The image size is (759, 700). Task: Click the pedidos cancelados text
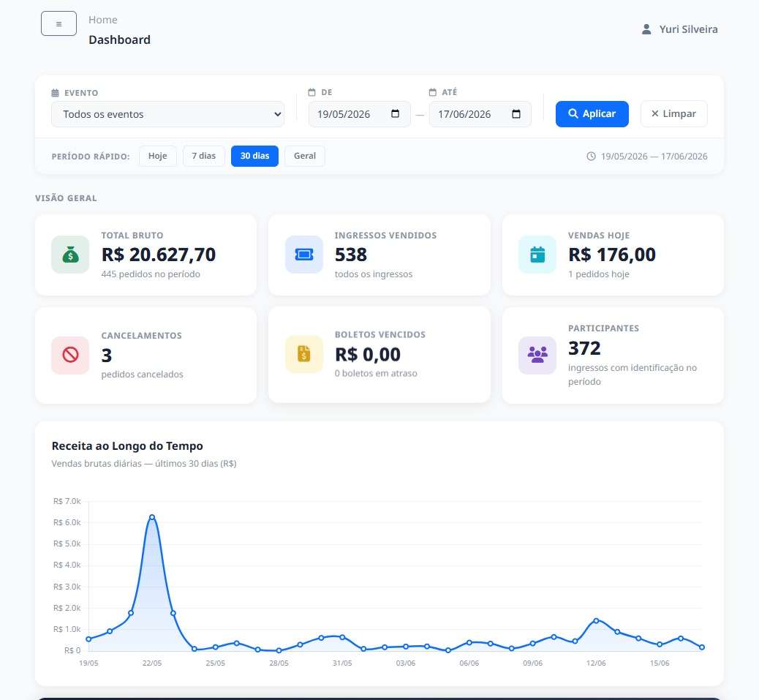pyautogui.click(x=143, y=375)
